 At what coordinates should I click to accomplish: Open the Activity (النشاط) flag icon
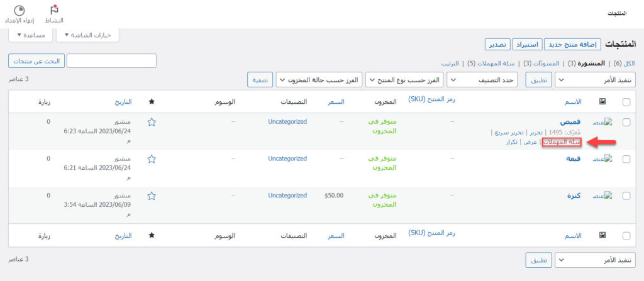click(55, 9)
